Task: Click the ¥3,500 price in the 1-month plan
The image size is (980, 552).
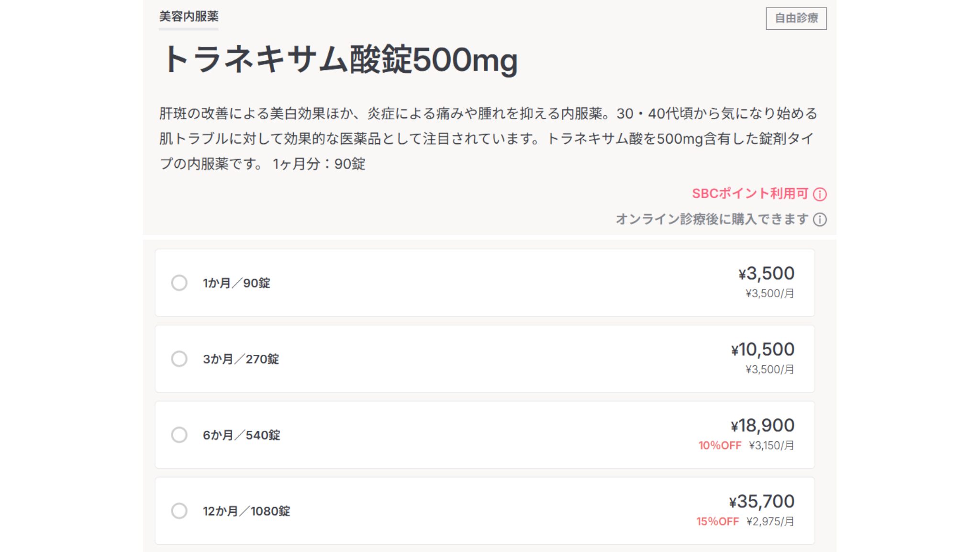Action: [766, 273]
